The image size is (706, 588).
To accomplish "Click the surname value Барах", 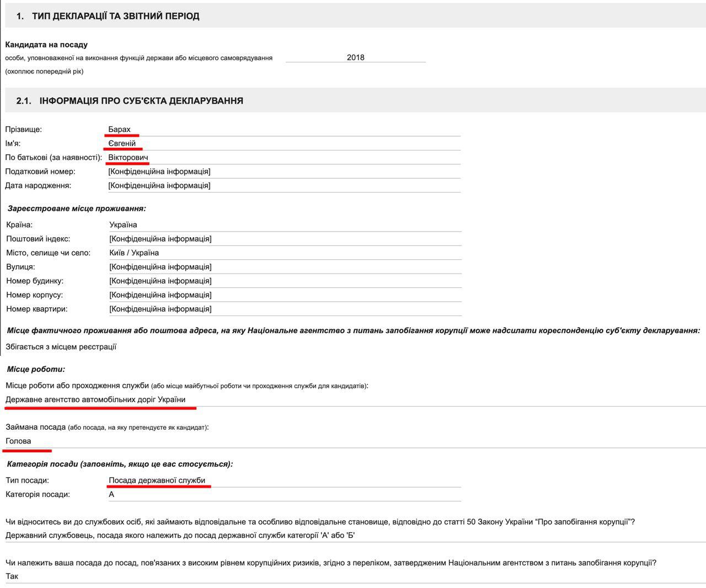I will click(x=120, y=130).
